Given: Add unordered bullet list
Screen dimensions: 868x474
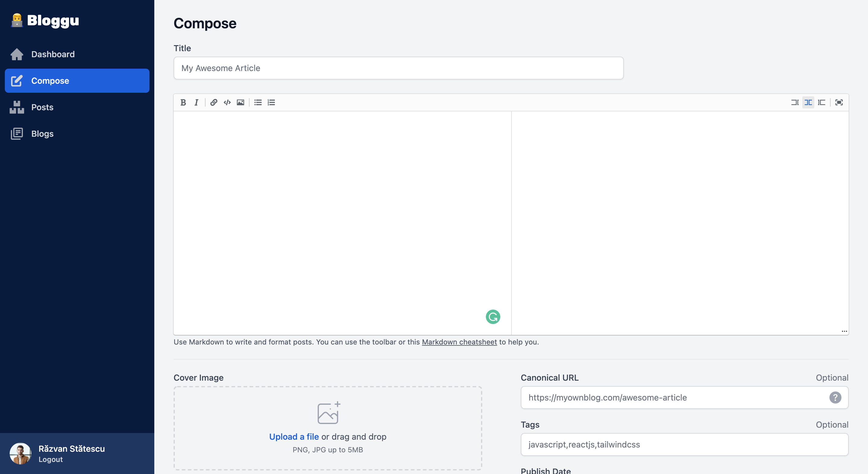Looking at the screenshot, I should tap(258, 102).
